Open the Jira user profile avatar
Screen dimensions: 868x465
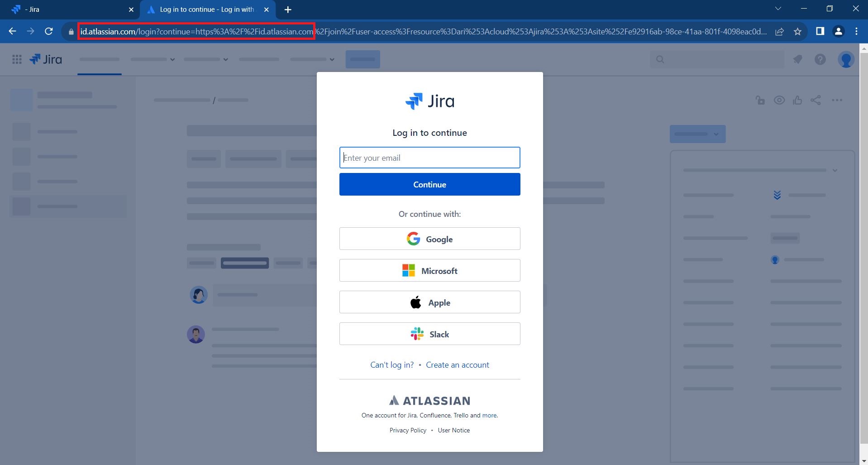[846, 59]
